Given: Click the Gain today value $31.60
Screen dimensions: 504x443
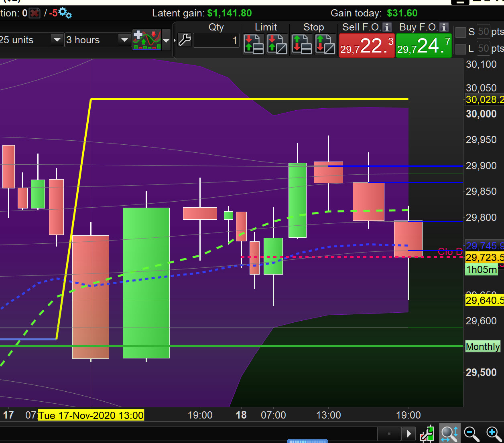Looking at the screenshot, I should coord(402,13).
